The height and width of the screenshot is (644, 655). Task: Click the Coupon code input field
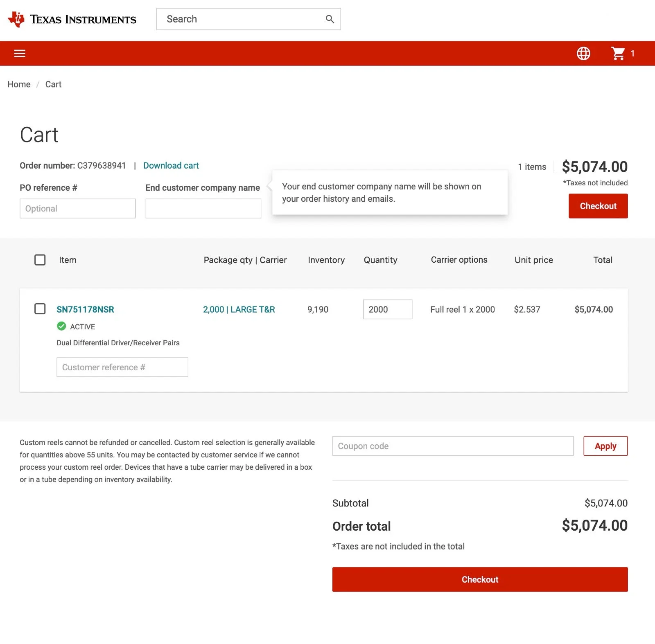coord(453,446)
